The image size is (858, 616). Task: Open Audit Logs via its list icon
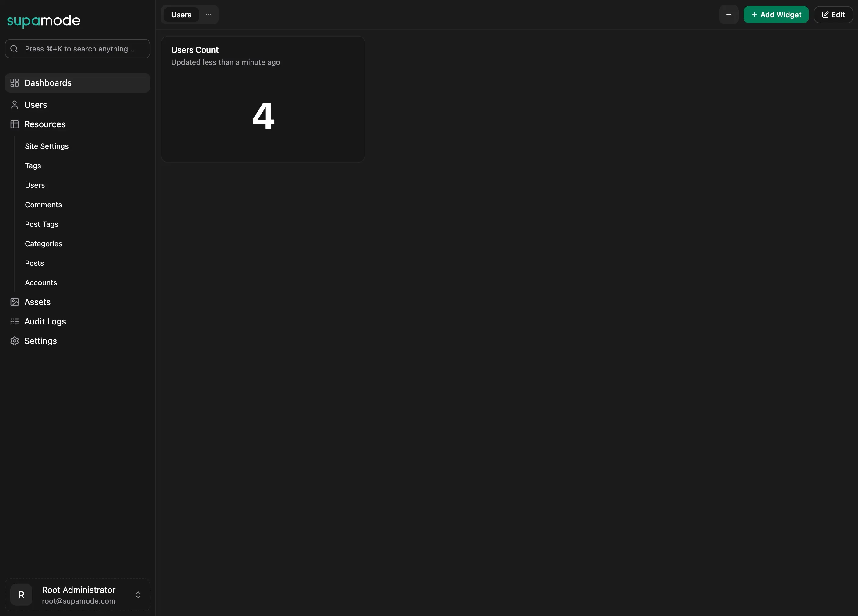(x=14, y=321)
